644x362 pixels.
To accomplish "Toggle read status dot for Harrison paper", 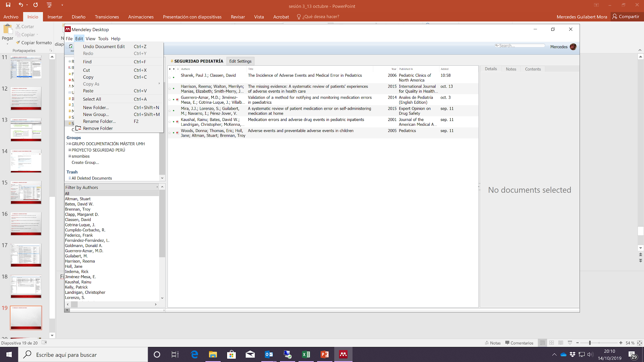I will (174, 89).
